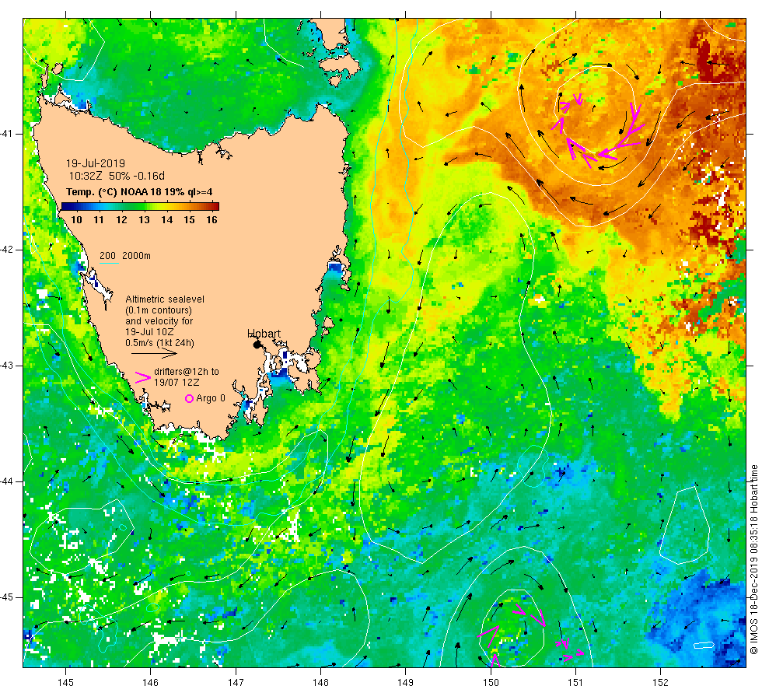Click the '200 2000m' depth legend label
This screenshot has width=762, height=700.
coord(125,256)
